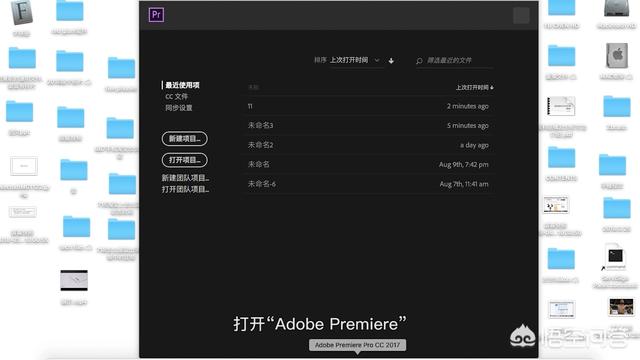Select the terminal-style alias file on desktop
The width and height of the screenshot is (640, 360).
pos(615,256)
